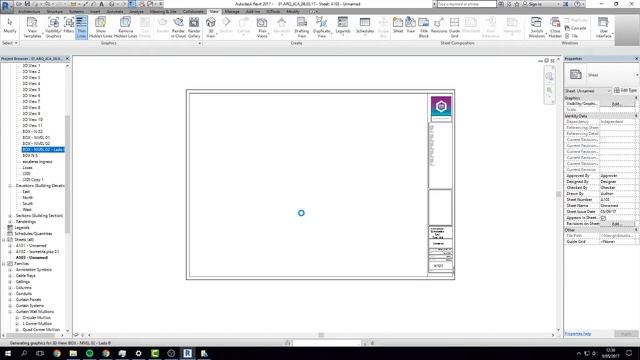The image size is (640, 360).
Task: Open the Collaborate tab
Action: (193, 11)
